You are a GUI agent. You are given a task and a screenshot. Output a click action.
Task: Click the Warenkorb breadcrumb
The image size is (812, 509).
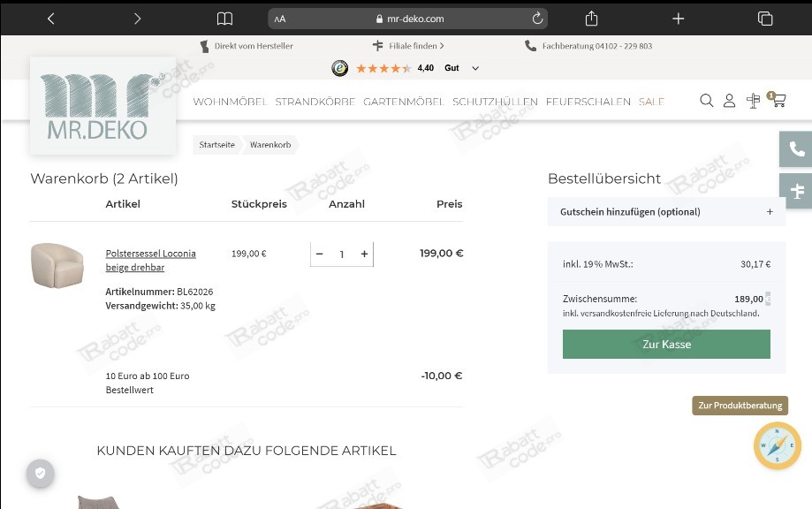[270, 144]
